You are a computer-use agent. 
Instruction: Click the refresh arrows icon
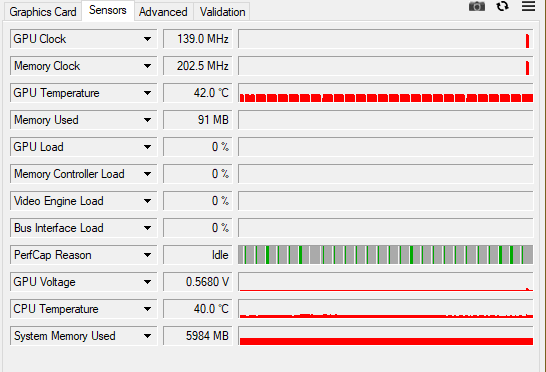(502, 6)
